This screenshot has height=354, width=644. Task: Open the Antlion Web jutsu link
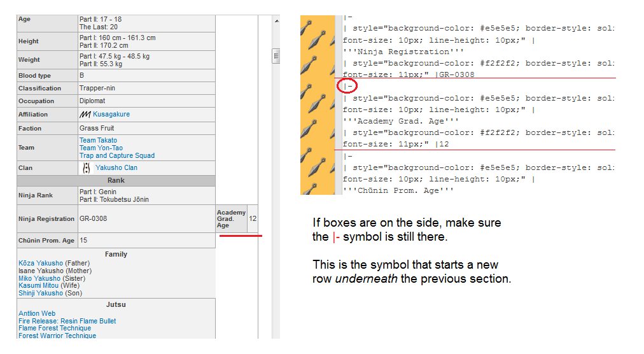37,313
